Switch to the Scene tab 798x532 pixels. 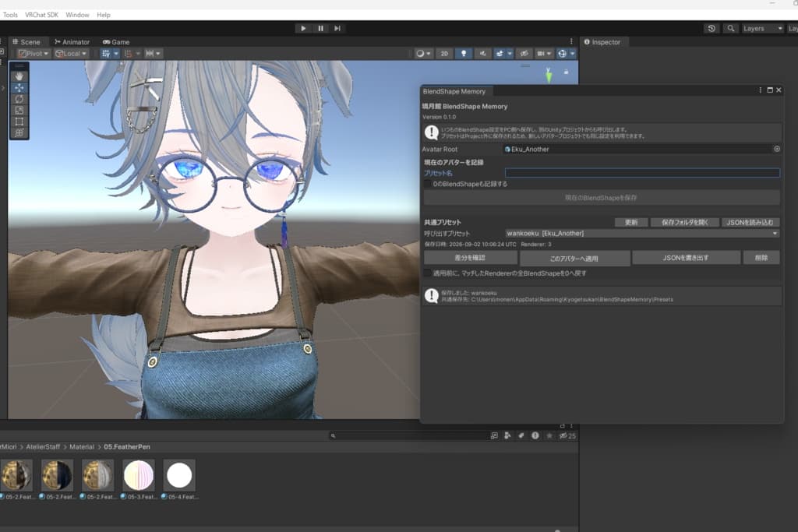click(x=26, y=42)
